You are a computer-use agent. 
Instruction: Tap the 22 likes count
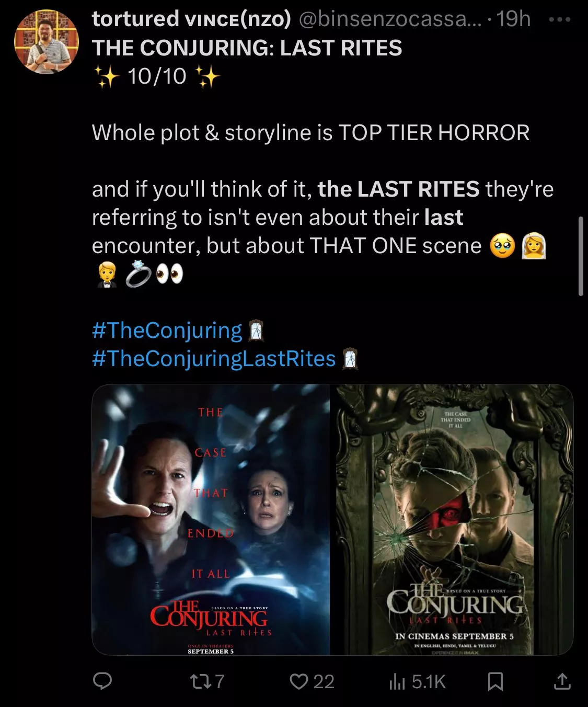pyautogui.click(x=324, y=681)
